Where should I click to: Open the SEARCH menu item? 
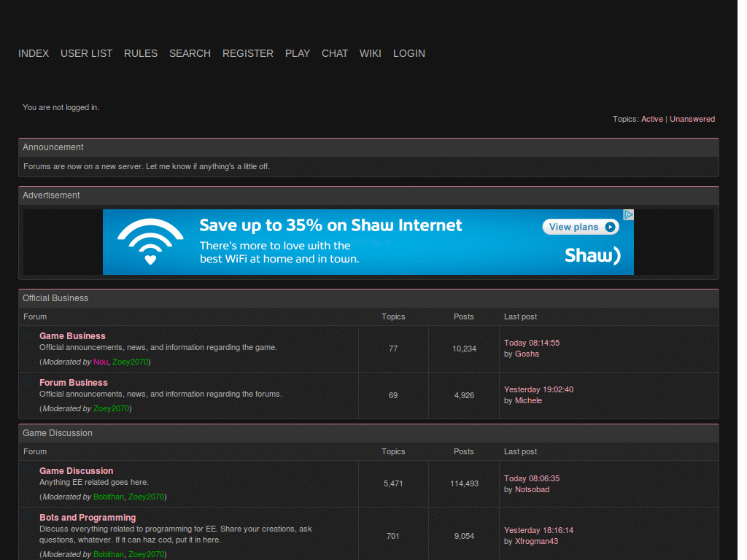click(x=190, y=53)
